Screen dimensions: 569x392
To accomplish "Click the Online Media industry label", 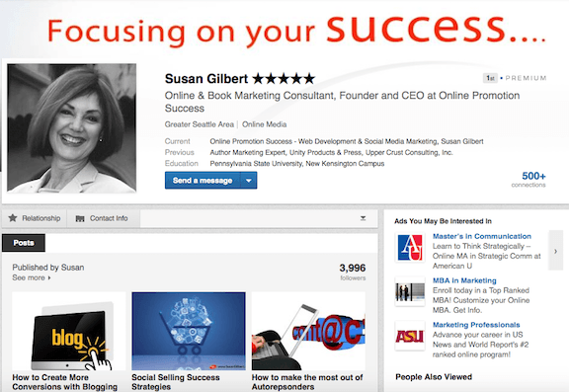I will 264,124.
